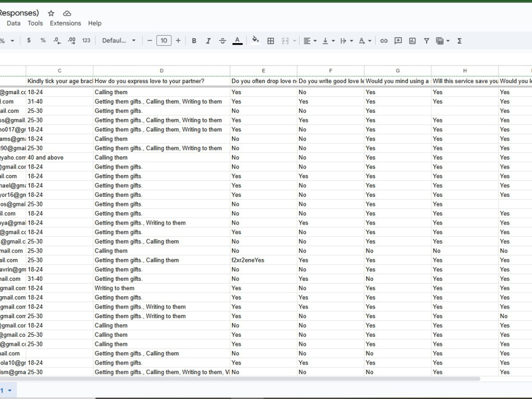Star this spreadsheet document
Screen dimensions: 532x399
[51, 13]
